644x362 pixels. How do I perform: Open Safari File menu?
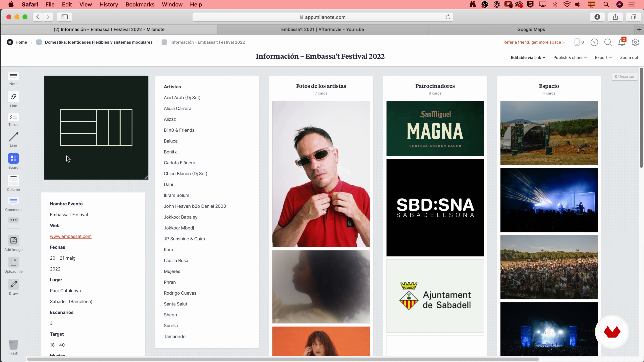50,5
